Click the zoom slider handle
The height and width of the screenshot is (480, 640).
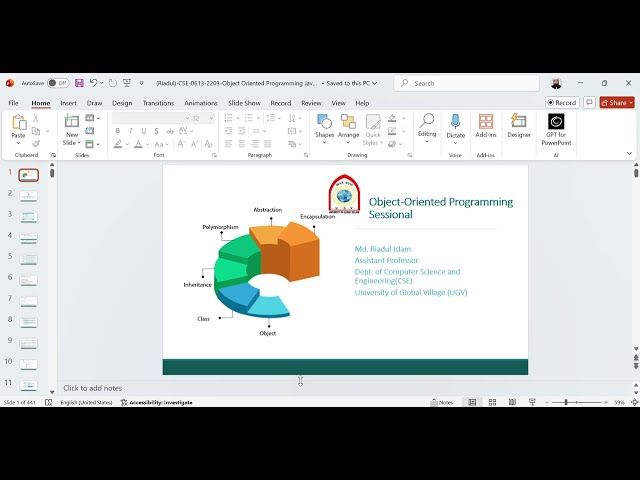pyautogui.click(x=566, y=402)
